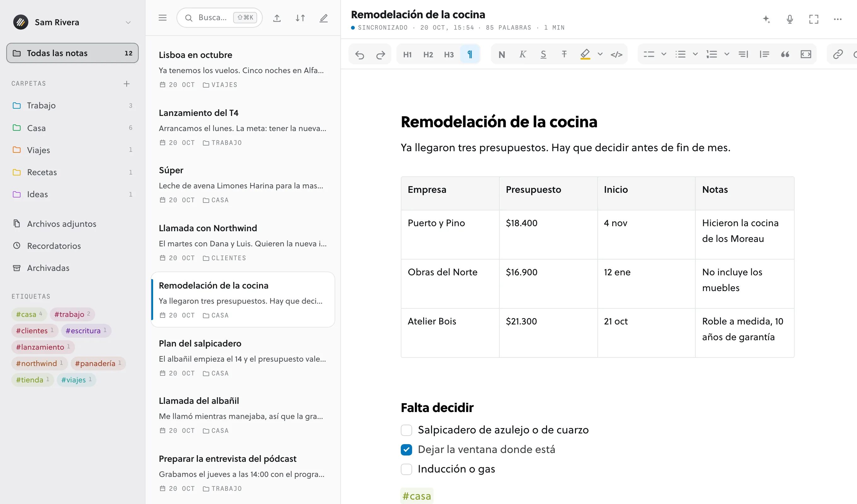Open the more options ellipsis menu
The height and width of the screenshot is (504, 857).
(837, 19)
